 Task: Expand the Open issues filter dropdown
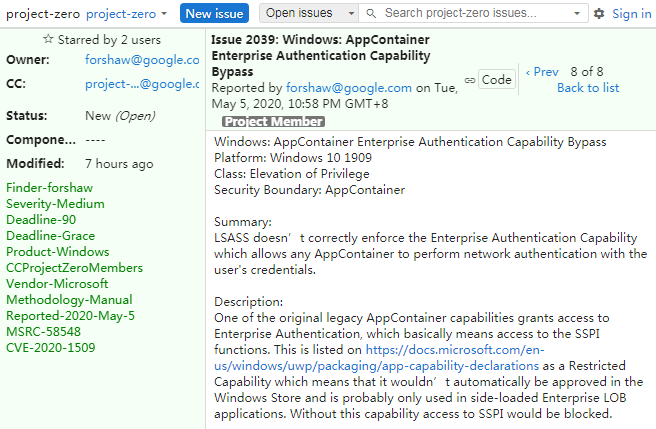[x=309, y=14]
